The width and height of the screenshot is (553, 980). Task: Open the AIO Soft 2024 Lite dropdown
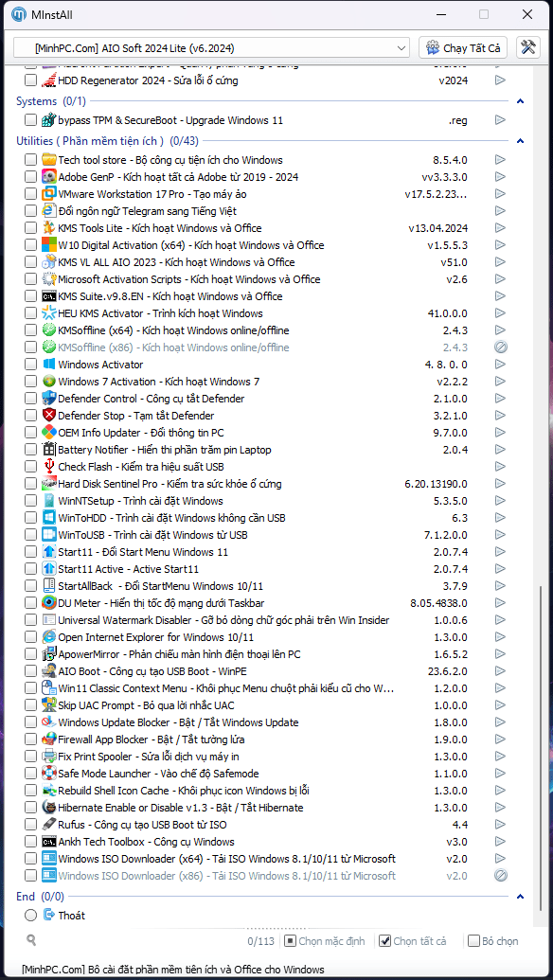[x=212, y=47]
